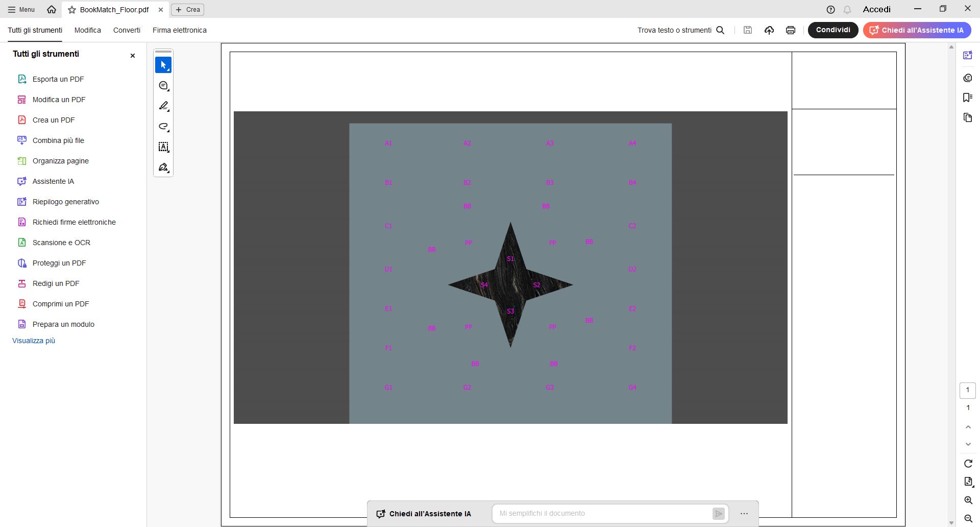Star the BookMatch_Floor.pdf tab
Image resolution: width=980 pixels, height=527 pixels.
(x=72, y=10)
